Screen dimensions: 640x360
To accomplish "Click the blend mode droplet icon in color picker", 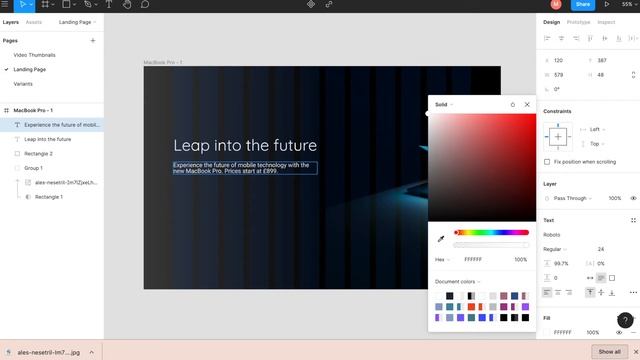I will [x=513, y=104].
